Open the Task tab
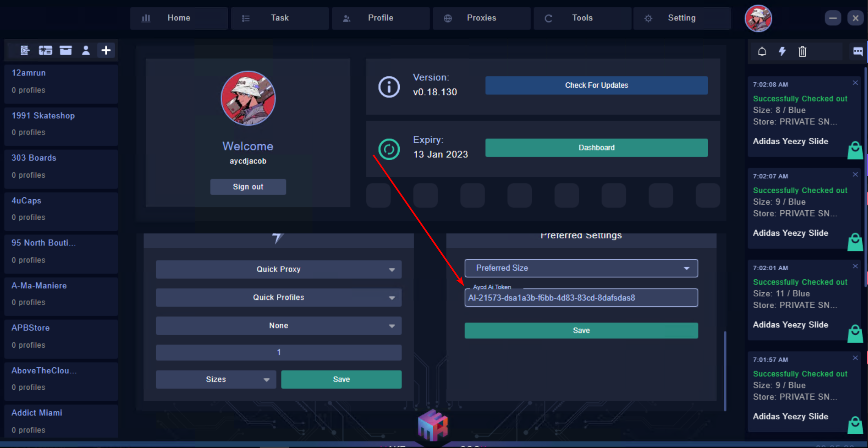 point(280,18)
